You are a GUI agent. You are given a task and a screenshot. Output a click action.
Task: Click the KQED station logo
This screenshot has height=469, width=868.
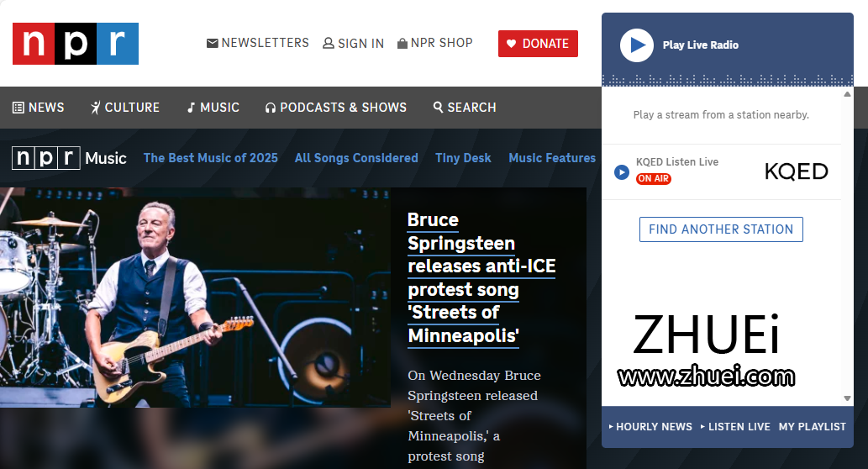[796, 171]
